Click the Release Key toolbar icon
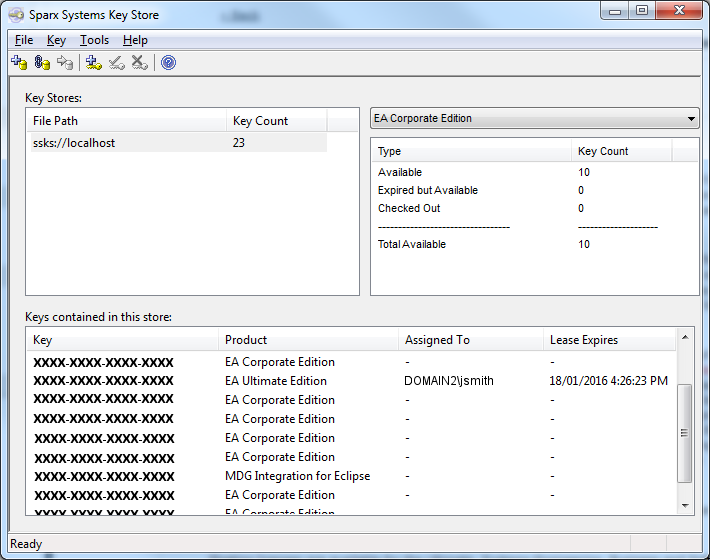 click(116, 62)
